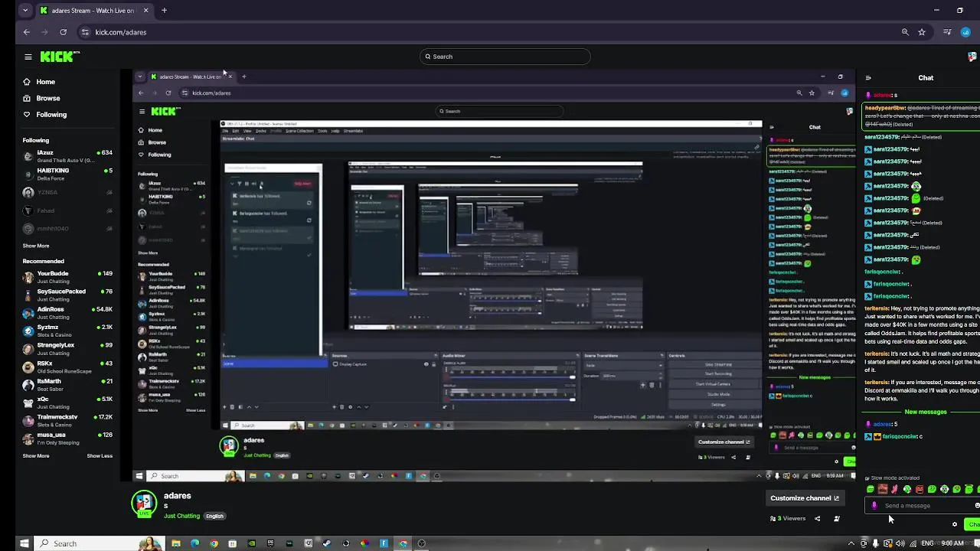
Task: Open Syztmz recommended channel
Action: [x=67, y=331]
